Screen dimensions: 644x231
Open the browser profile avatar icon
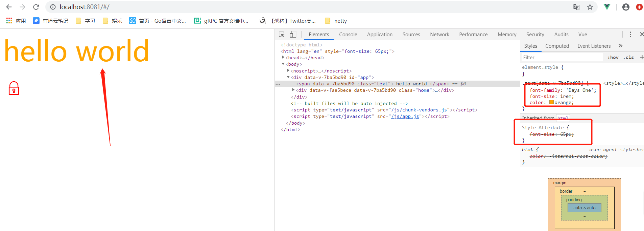pos(626,7)
